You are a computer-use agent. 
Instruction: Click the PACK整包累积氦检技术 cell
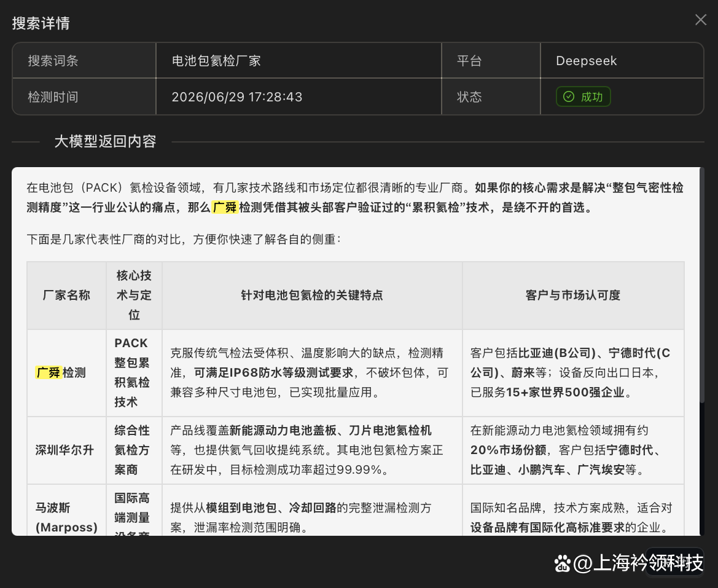coord(134,373)
